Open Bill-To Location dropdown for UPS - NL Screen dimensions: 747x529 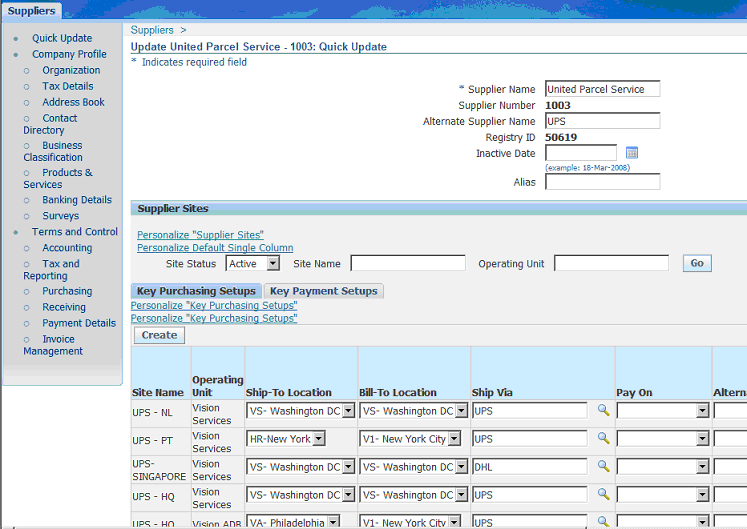[461, 411]
